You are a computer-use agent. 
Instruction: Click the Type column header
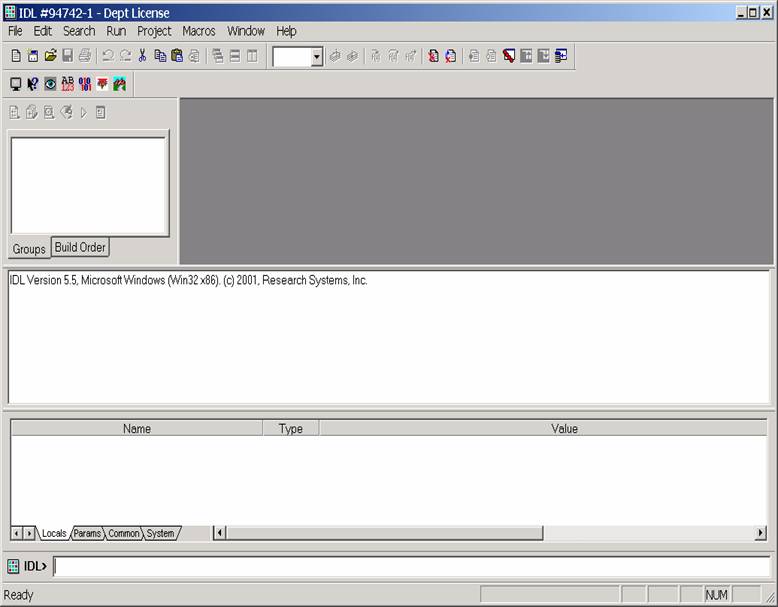(x=291, y=428)
